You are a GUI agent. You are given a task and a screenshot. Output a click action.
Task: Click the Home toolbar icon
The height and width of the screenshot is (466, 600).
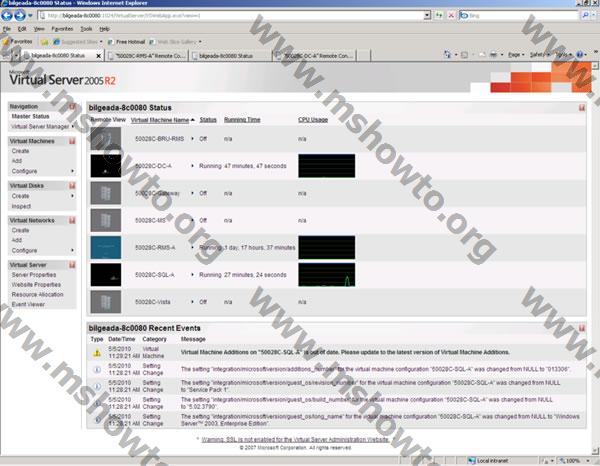click(x=447, y=55)
